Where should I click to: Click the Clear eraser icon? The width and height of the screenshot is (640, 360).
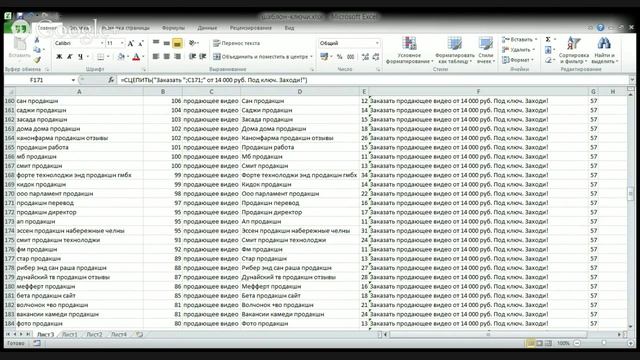[548, 60]
